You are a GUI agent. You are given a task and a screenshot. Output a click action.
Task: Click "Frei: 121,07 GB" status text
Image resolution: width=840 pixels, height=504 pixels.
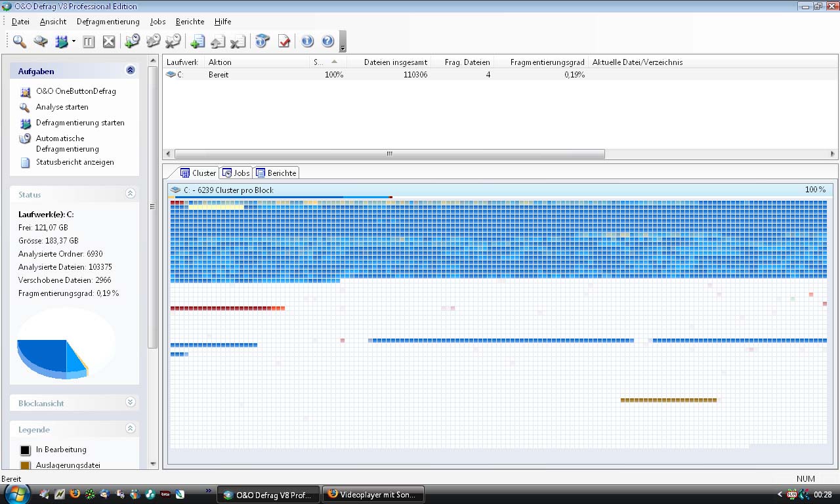pyautogui.click(x=43, y=228)
